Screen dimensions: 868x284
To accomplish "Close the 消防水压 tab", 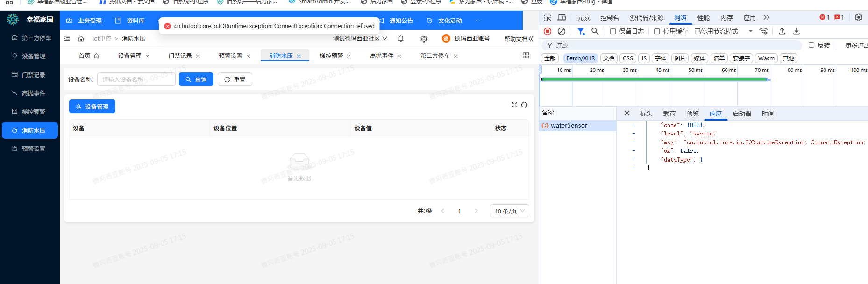I will 299,56.
